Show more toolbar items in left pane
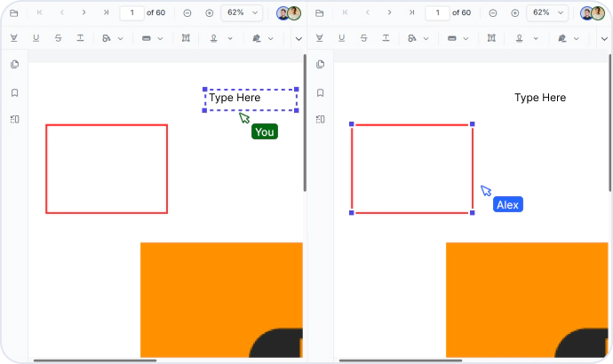Viewport: 613px width, 364px height. (x=299, y=39)
